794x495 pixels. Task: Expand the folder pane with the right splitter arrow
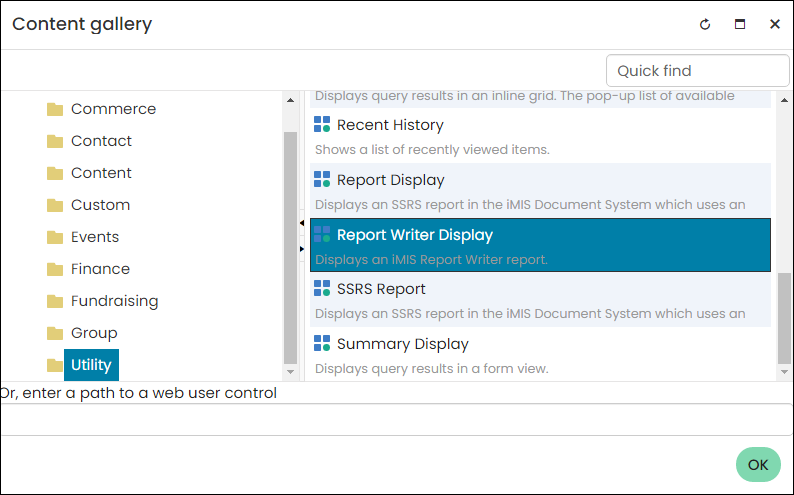(x=302, y=249)
